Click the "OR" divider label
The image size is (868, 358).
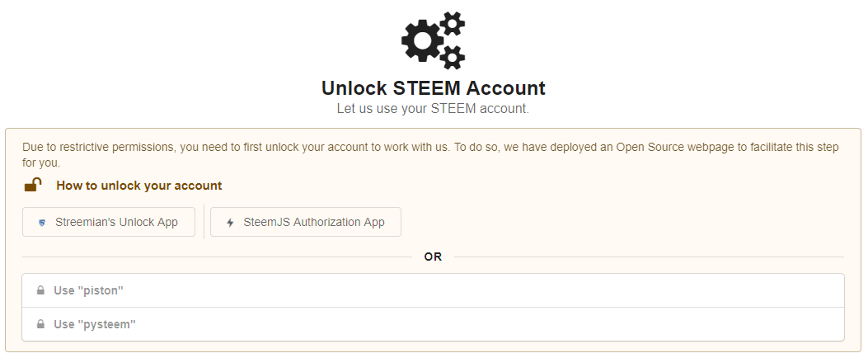click(433, 257)
